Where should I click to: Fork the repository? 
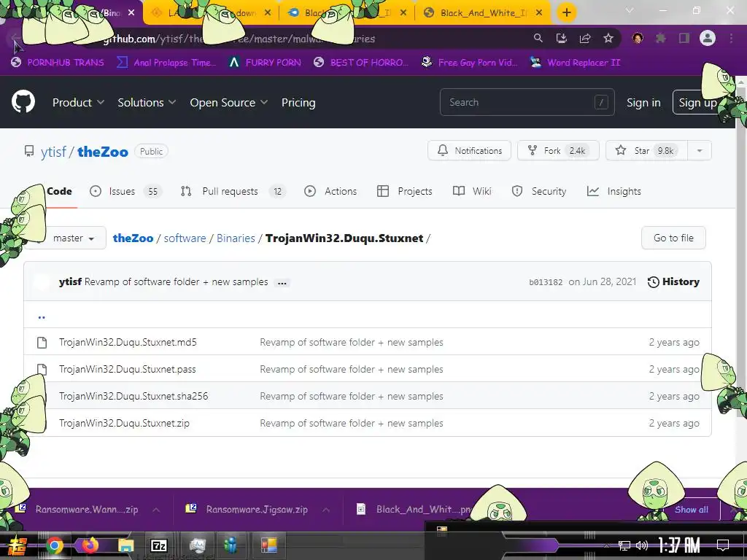558,150
